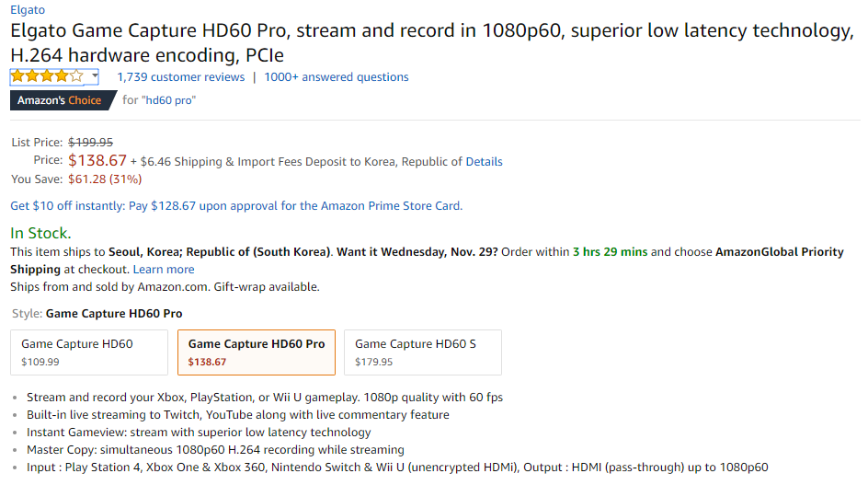The image size is (868, 485).
Task: Click the AmazonGlobal Priority Shipping text
Action: (780, 252)
